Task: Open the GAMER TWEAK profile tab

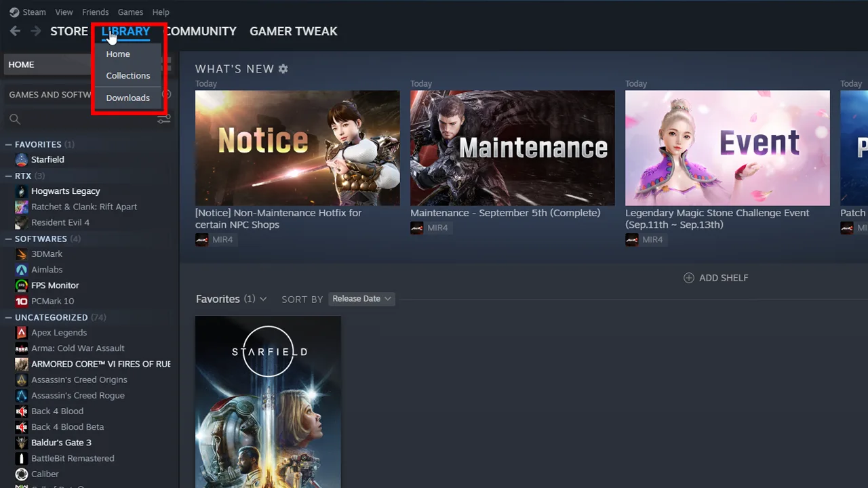Action: tap(294, 31)
